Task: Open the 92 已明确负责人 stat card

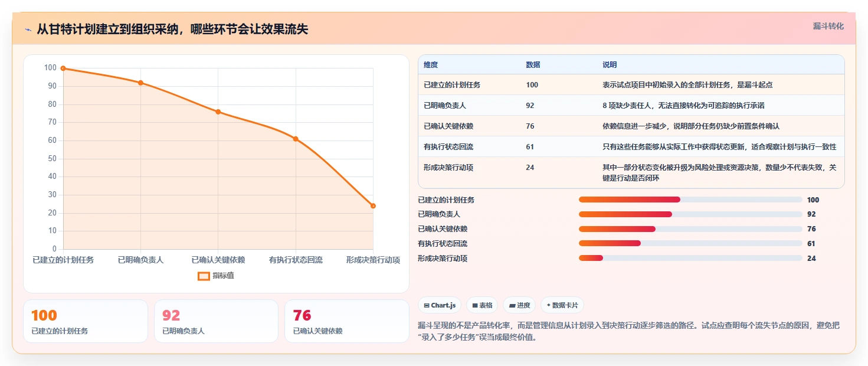Action: 216,321
